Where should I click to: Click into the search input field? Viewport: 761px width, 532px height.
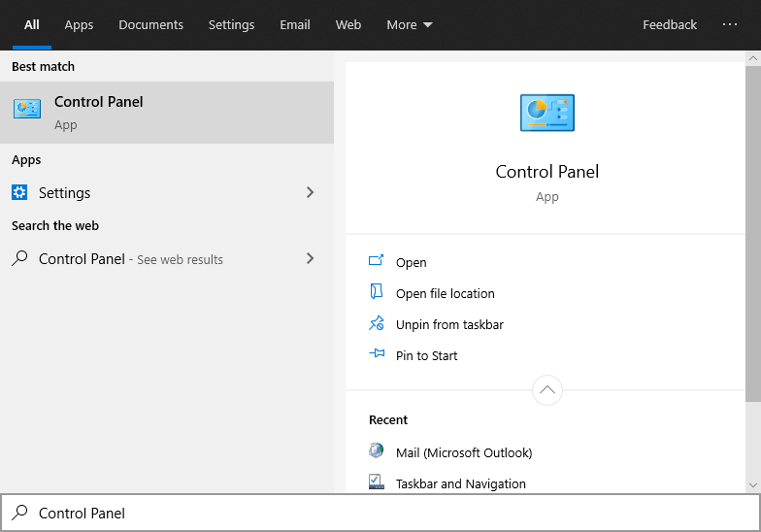(380, 513)
